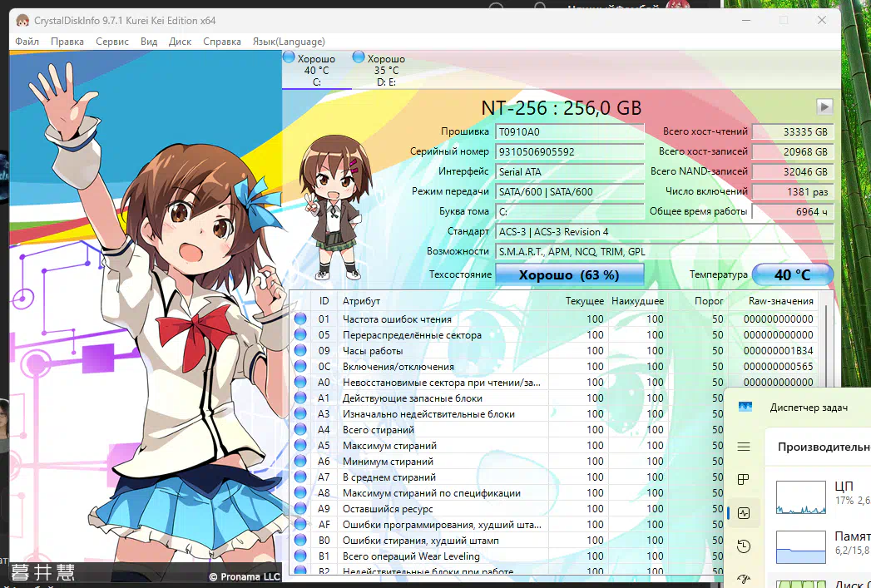Select the Включения/отключения attribute text

click(398, 367)
